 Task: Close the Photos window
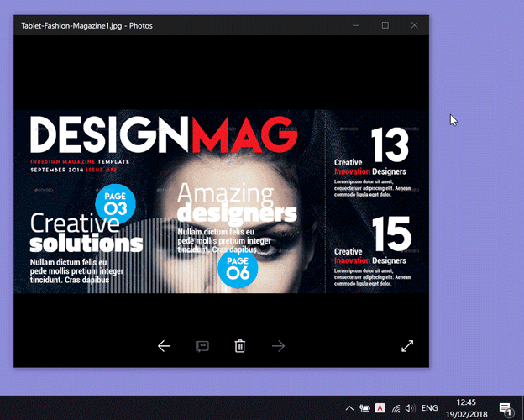pyautogui.click(x=414, y=25)
